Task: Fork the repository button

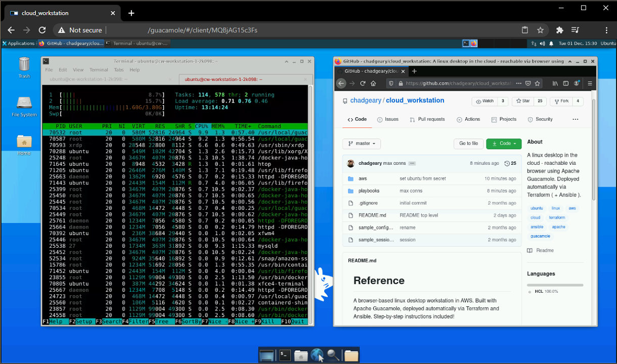Action: 561,101
